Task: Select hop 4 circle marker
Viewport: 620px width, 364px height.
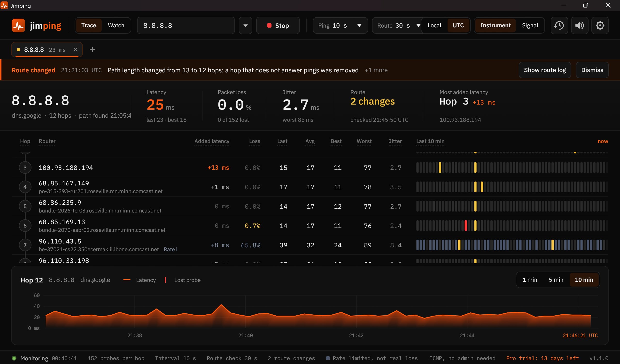Action: [x=25, y=187]
